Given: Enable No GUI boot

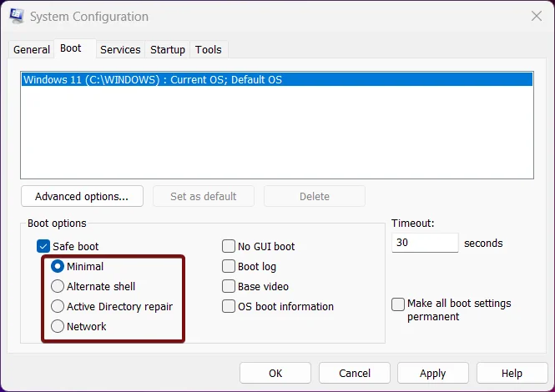Looking at the screenshot, I should click(x=229, y=246).
